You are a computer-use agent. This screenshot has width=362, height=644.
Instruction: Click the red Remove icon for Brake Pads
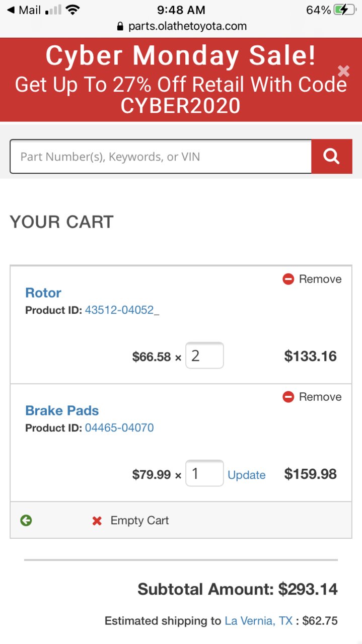pyautogui.click(x=288, y=397)
